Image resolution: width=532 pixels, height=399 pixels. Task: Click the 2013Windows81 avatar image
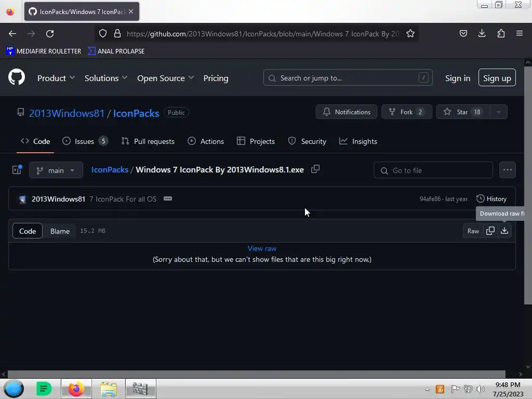[x=23, y=199]
